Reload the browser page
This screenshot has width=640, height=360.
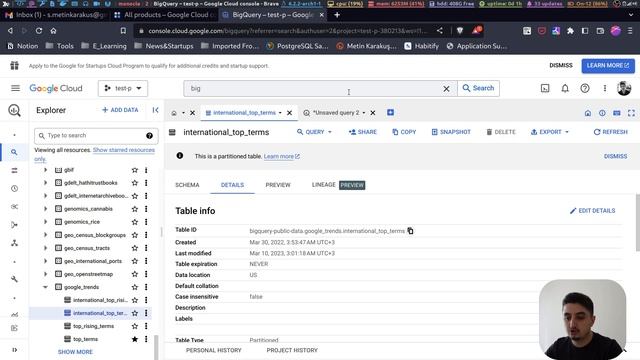[x=39, y=31]
